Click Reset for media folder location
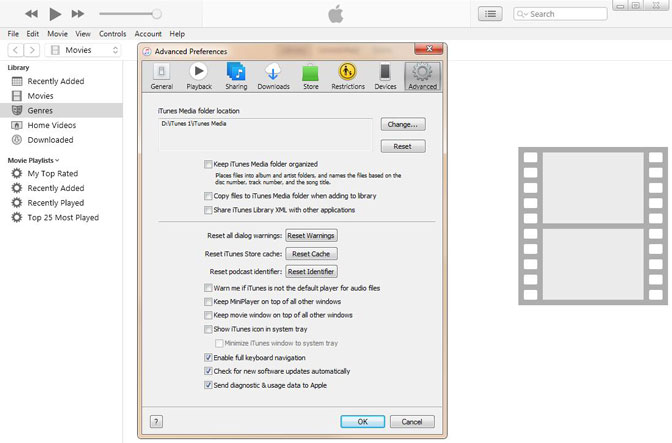Image resolution: width=672 pixels, height=443 pixels. tap(403, 146)
